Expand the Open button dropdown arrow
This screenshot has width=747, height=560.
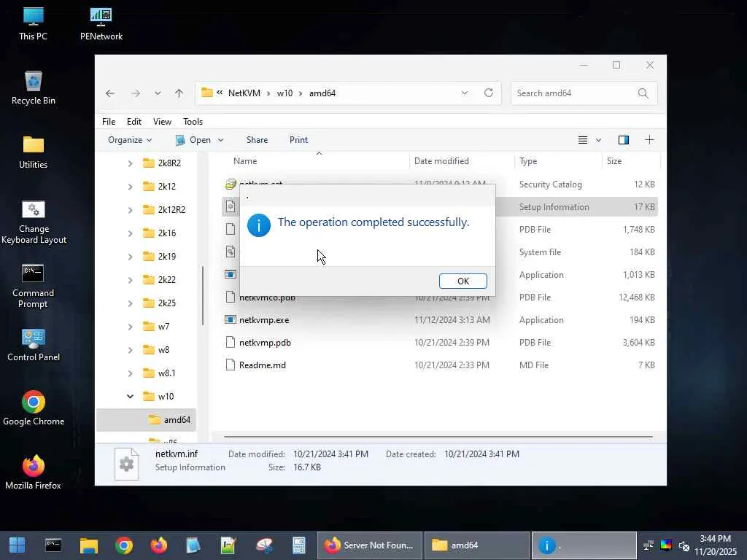click(x=220, y=140)
